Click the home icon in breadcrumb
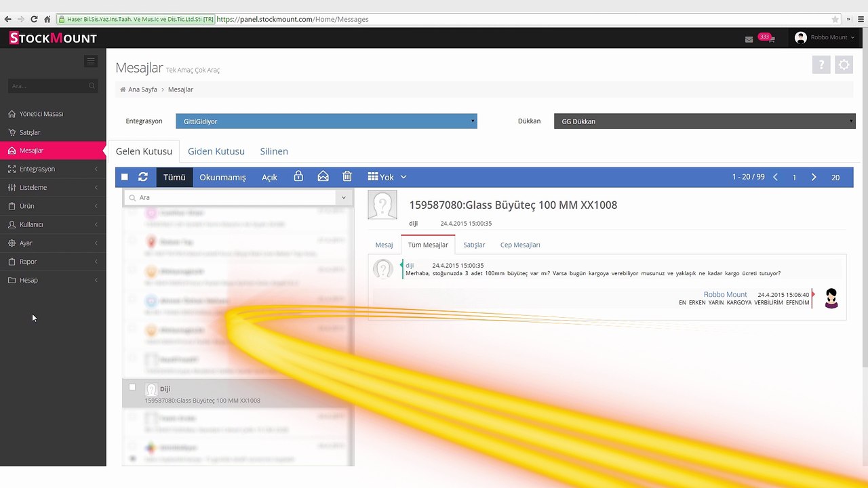Image resolution: width=868 pixels, height=488 pixels. click(x=123, y=89)
